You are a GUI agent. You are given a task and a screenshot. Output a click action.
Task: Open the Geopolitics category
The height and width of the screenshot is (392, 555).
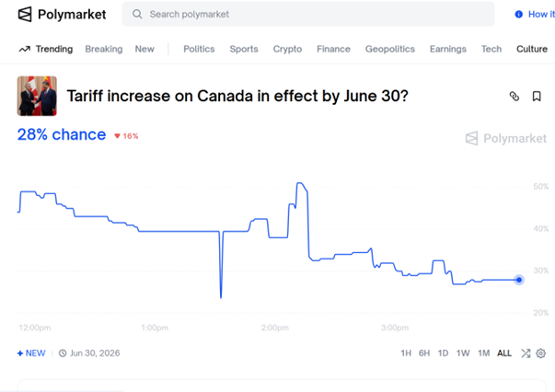click(x=389, y=49)
